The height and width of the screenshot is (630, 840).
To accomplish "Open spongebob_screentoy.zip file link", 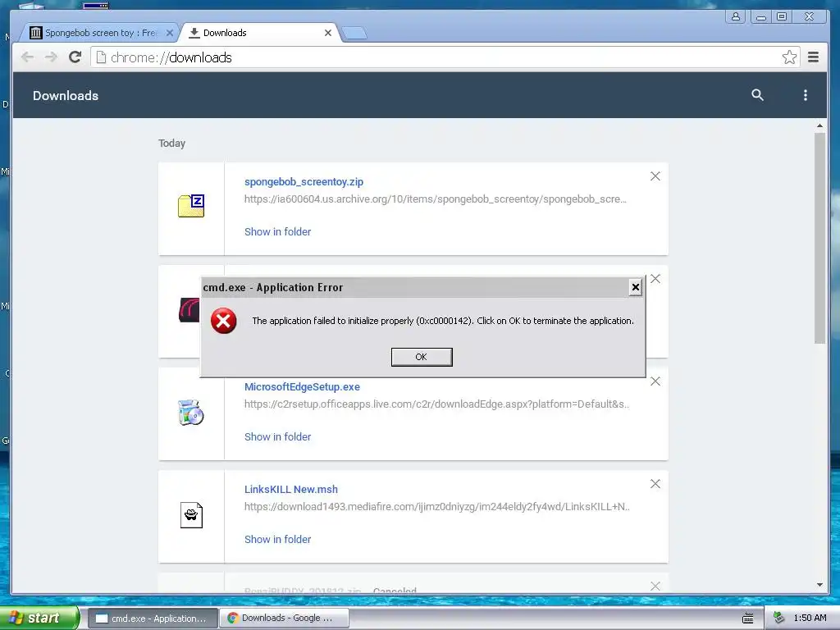I will pos(304,181).
